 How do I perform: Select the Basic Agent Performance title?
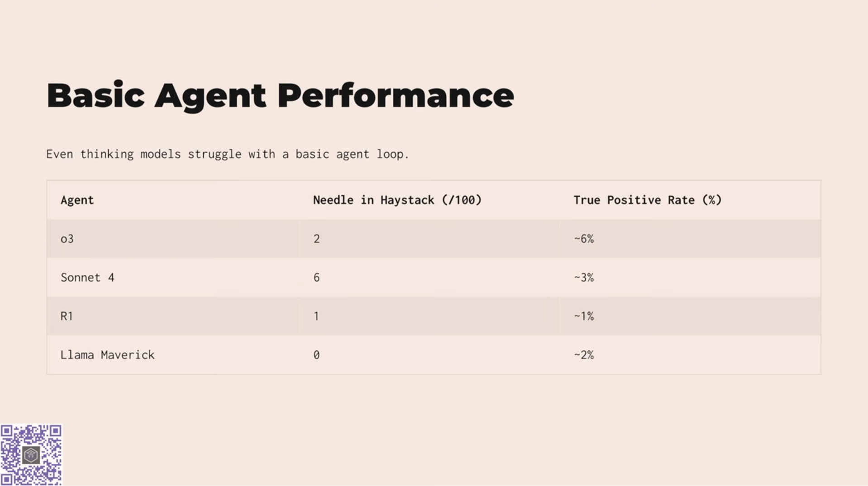[x=280, y=96]
